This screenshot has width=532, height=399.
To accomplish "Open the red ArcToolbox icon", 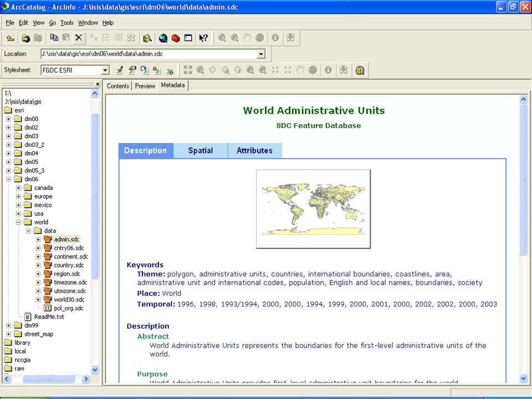I will coord(176,38).
